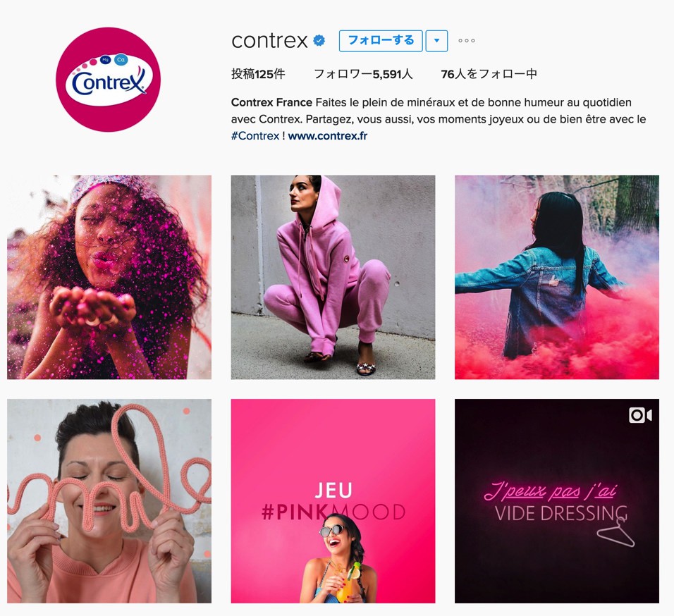Viewport: 674px width, 616px height.
Task: Click the contrex username heading
Action: (x=269, y=41)
